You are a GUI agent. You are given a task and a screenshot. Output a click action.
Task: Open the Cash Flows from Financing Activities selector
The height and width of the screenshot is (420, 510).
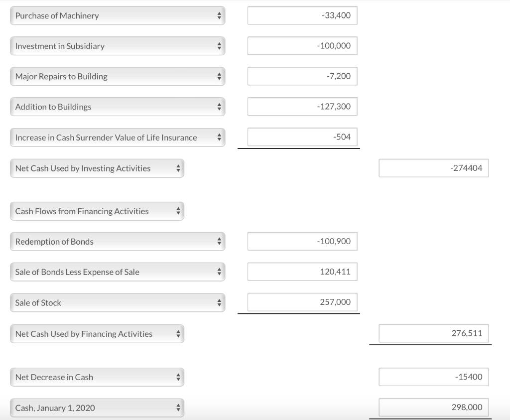pyautogui.click(x=97, y=211)
